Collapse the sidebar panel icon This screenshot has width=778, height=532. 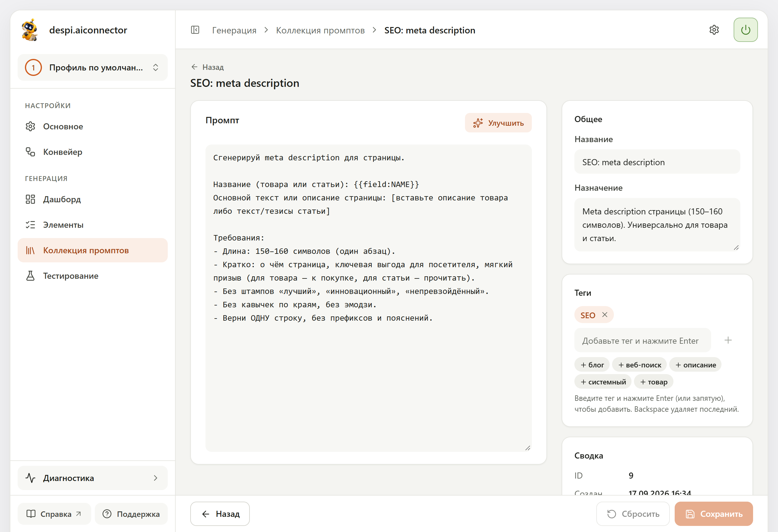tap(195, 30)
